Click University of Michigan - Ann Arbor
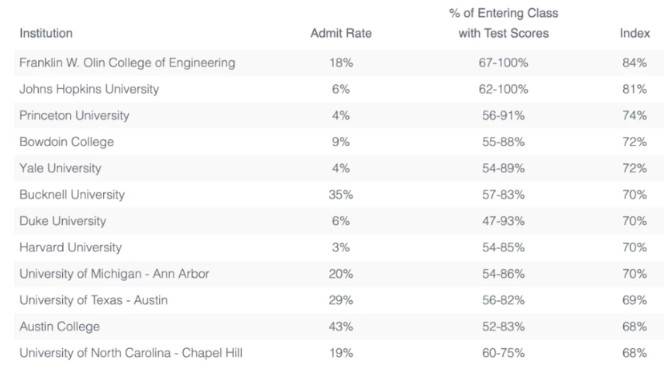The image size is (666, 368). pos(114,274)
